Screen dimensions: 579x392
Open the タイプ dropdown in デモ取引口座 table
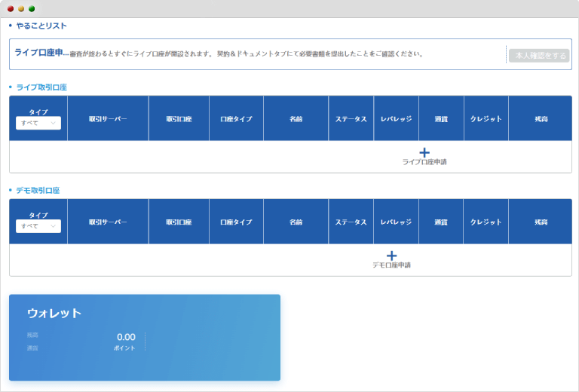(x=38, y=226)
